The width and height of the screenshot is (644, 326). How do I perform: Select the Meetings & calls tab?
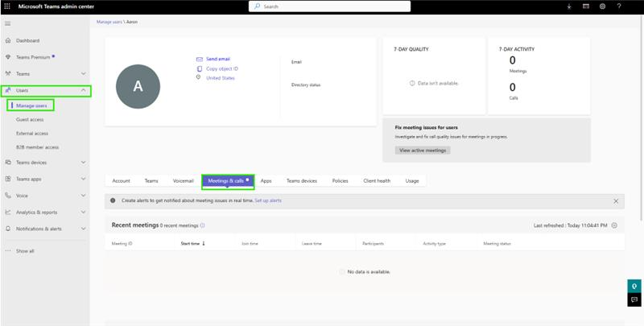coord(228,181)
